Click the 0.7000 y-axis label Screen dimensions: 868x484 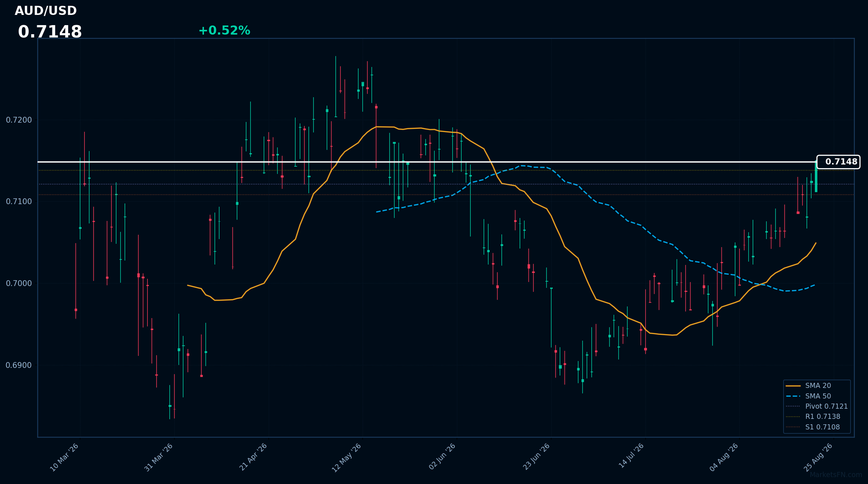(19, 283)
